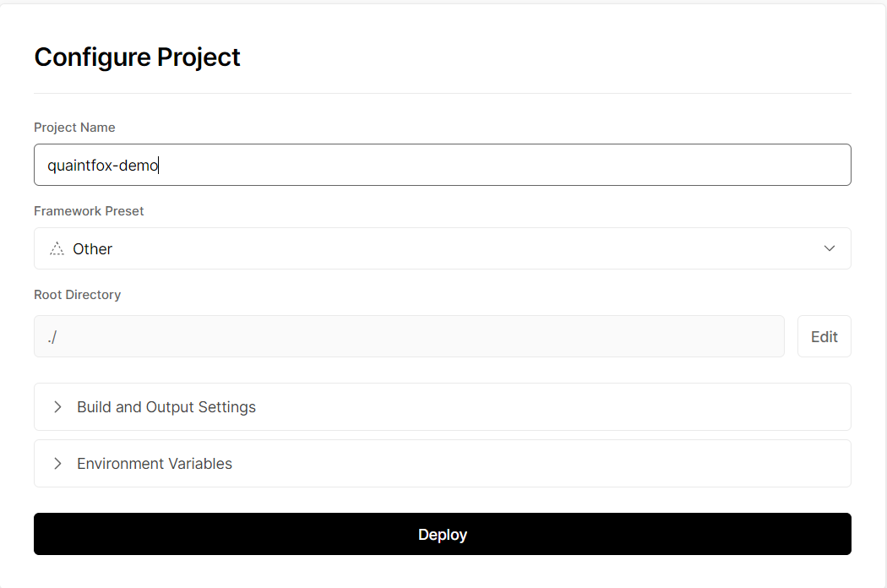Click the divider line below the heading
Viewport: 887px width, 588px height.
pyautogui.click(x=442, y=93)
